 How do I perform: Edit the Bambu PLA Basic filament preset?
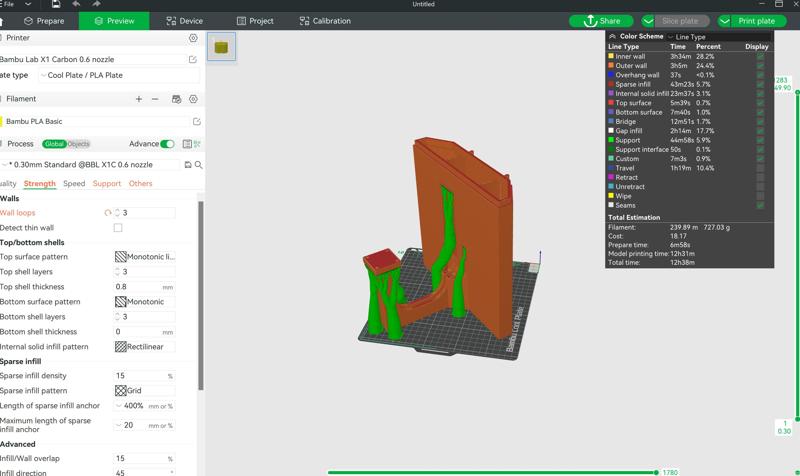pos(196,122)
